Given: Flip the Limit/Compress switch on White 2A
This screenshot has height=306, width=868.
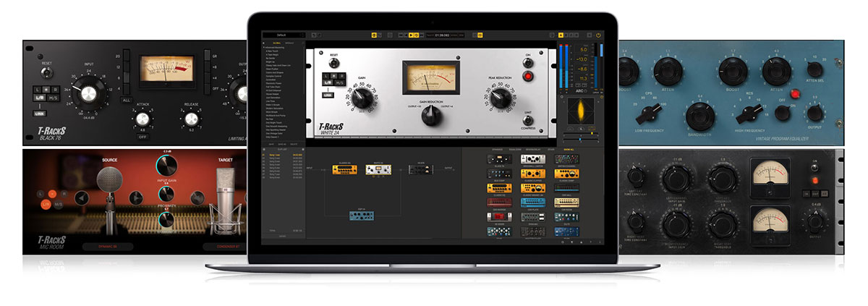Looking at the screenshot, I should point(527,119).
